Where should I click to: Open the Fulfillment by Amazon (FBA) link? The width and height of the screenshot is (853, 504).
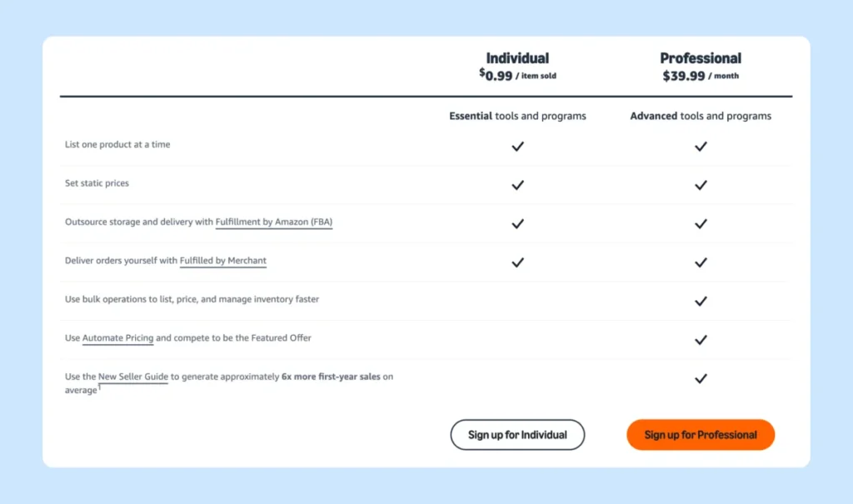pyautogui.click(x=274, y=222)
